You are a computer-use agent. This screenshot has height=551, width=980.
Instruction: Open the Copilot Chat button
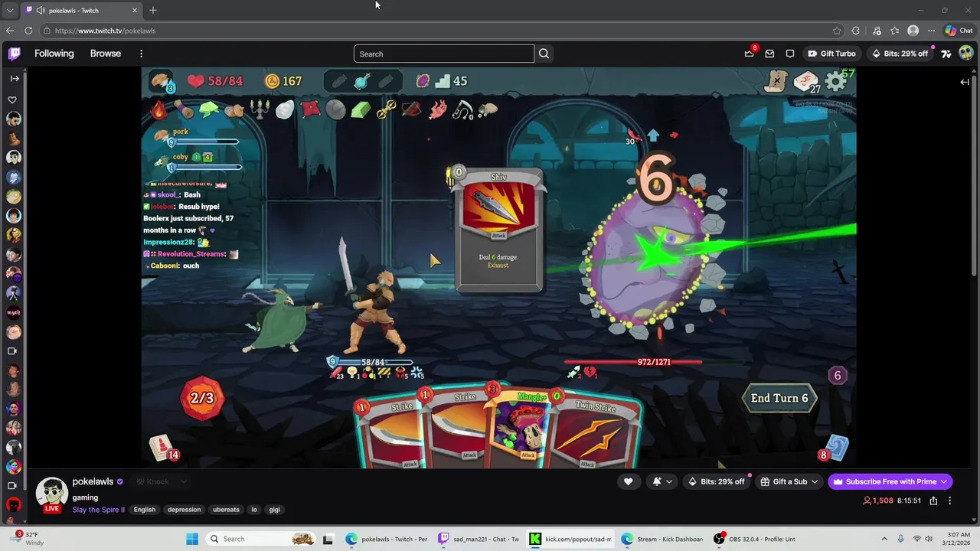coord(959,31)
